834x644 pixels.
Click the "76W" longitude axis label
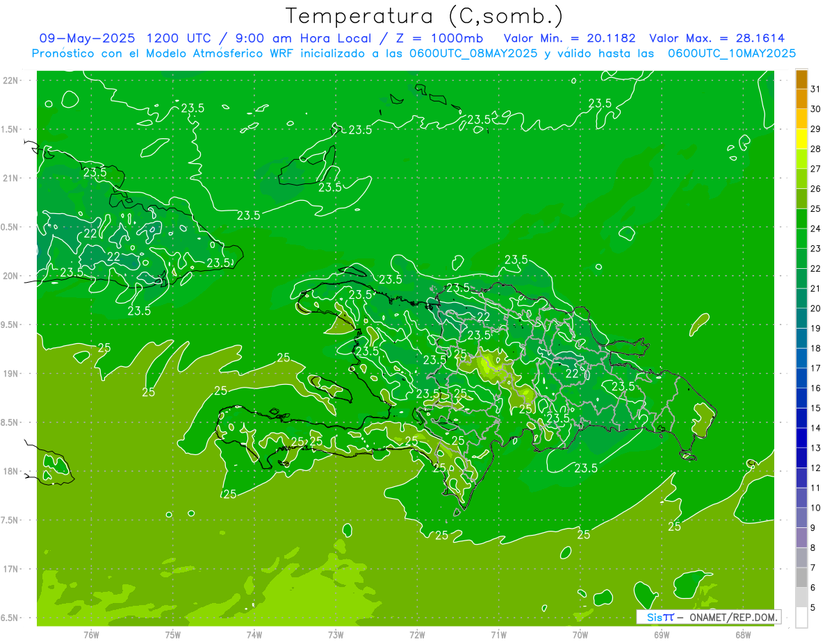[x=91, y=635]
